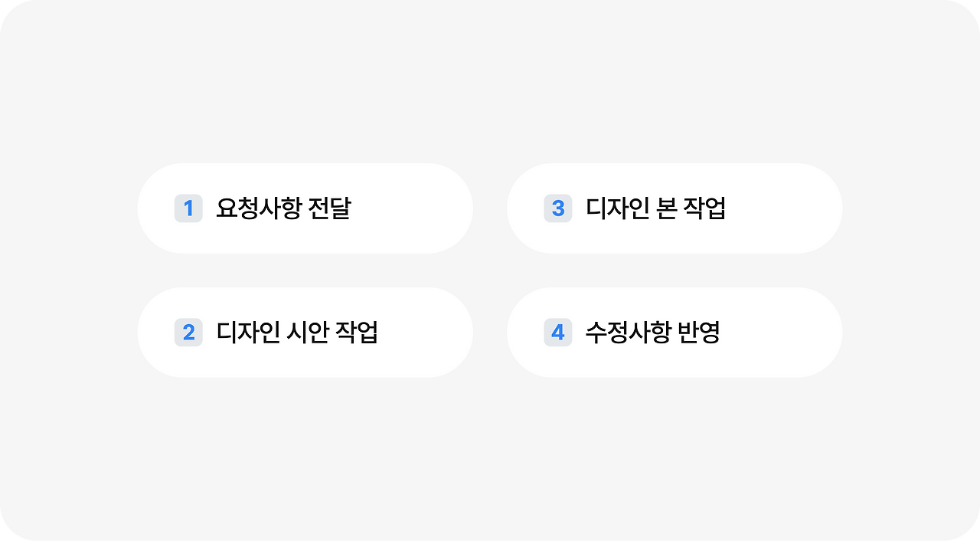Screen dimensions: 980x541
Task: Open the 디자인 시안 작업 step
Action: 305,333
